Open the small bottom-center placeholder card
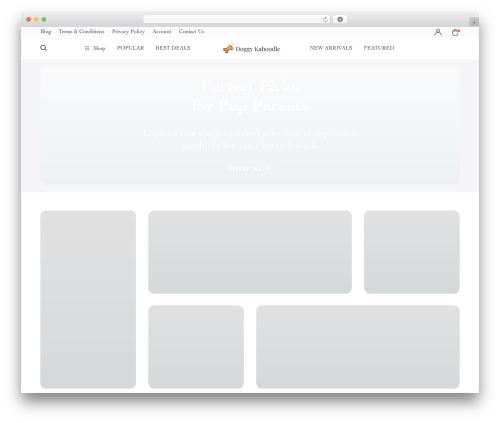 pos(196,347)
